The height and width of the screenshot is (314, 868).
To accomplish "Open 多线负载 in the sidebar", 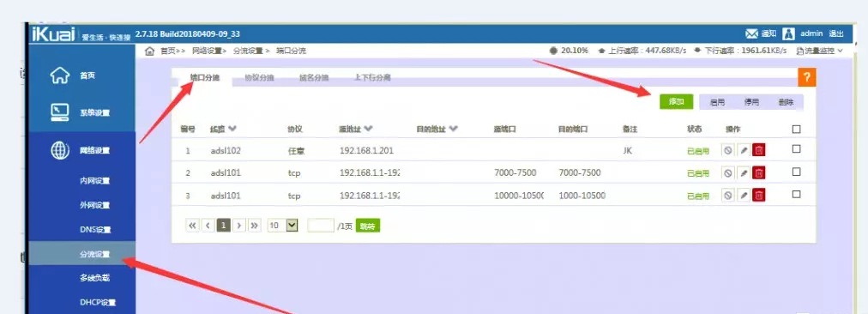I will [94, 278].
